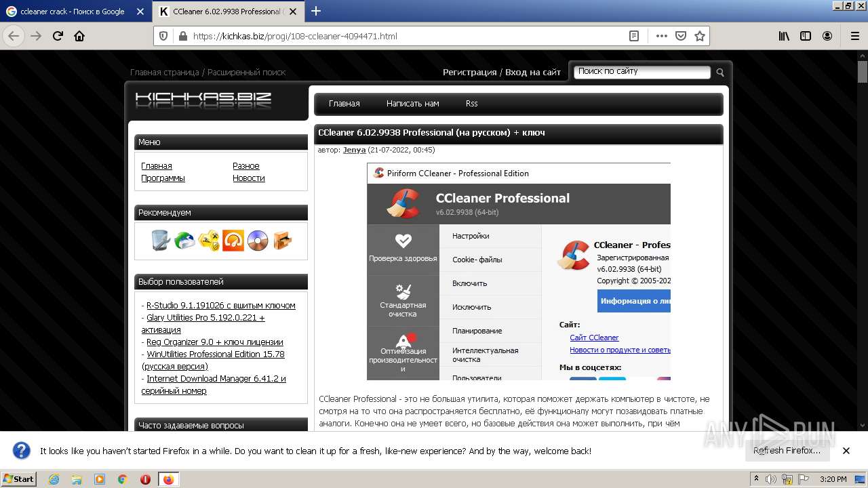Open a new browser tab
Viewport: 868px width, 488px height.
point(315,11)
